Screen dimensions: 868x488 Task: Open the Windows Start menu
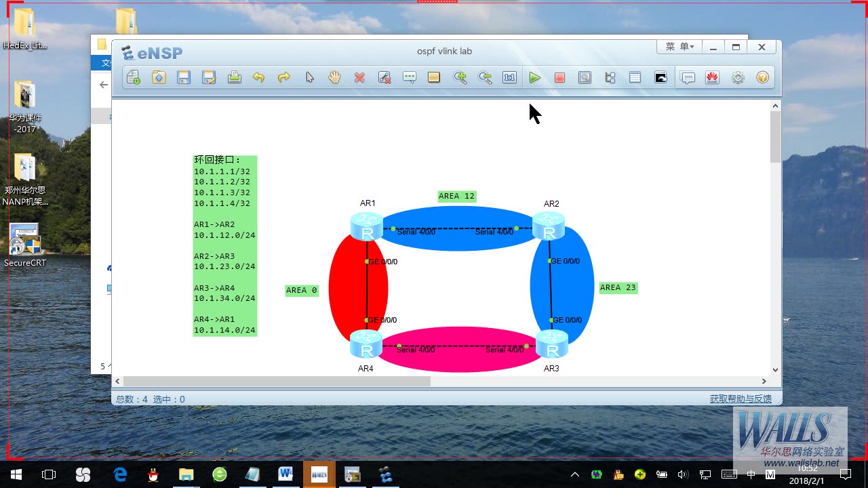(x=16, y=474)
